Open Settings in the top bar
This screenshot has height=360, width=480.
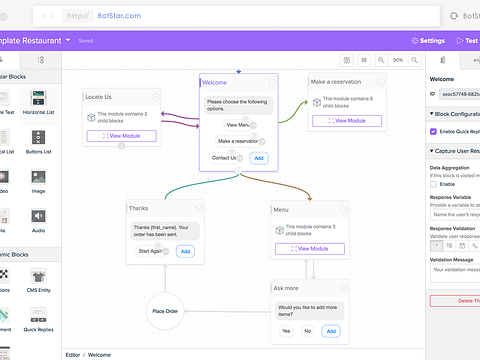click(428, 41)
